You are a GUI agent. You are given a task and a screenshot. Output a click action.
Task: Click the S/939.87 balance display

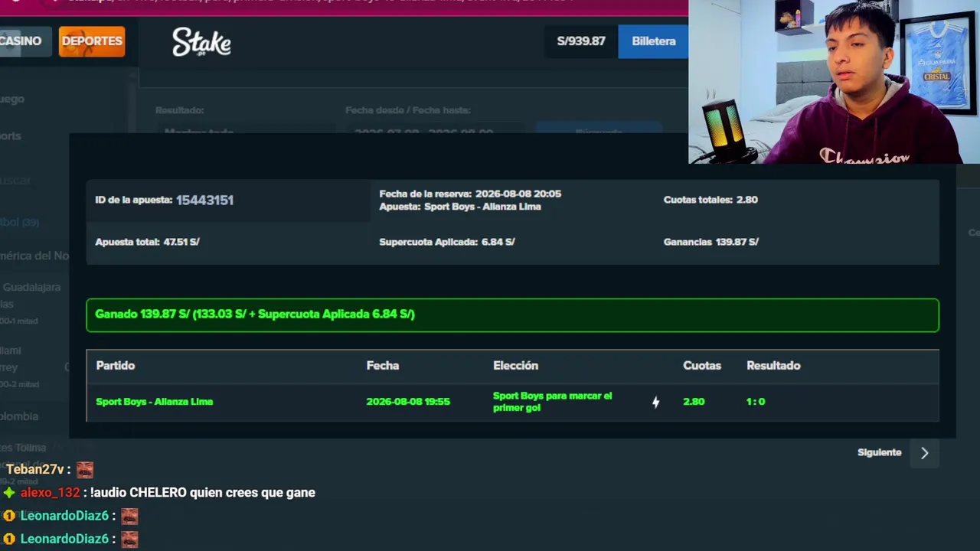pos(581,41)
